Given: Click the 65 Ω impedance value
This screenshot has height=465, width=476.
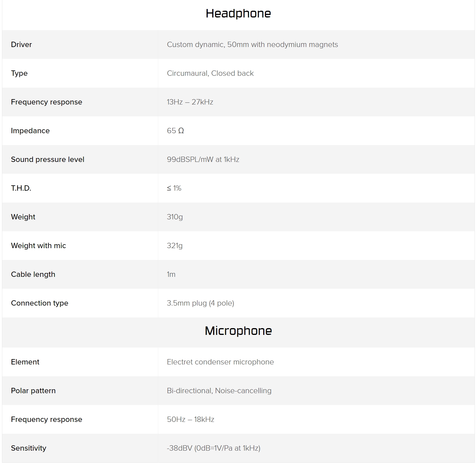Looking at the screenshot, I should 175,131.
